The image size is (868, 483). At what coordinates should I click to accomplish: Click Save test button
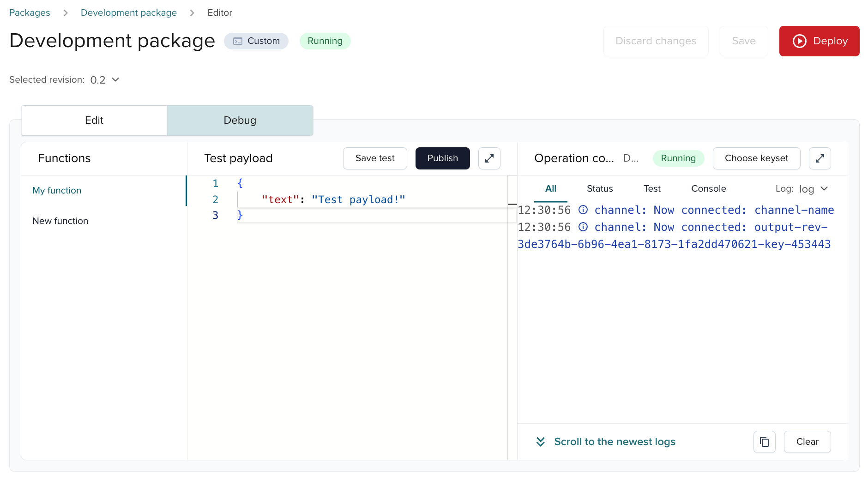(x=375, y=158)
